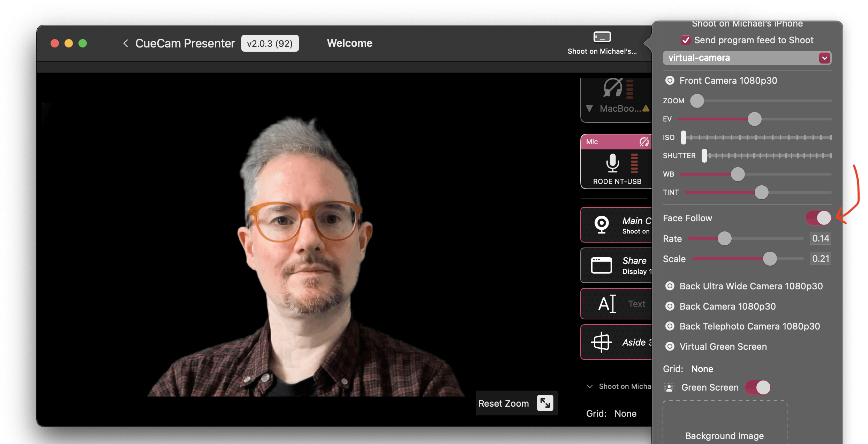Click the Shoot device monitor icon
Screen dimensions: 868x444
[x=602, y=37]
